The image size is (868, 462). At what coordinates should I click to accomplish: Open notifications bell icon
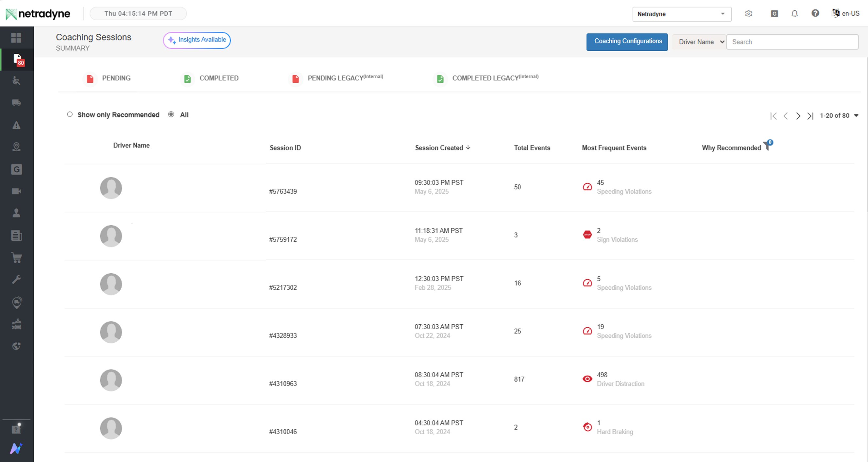794,14
